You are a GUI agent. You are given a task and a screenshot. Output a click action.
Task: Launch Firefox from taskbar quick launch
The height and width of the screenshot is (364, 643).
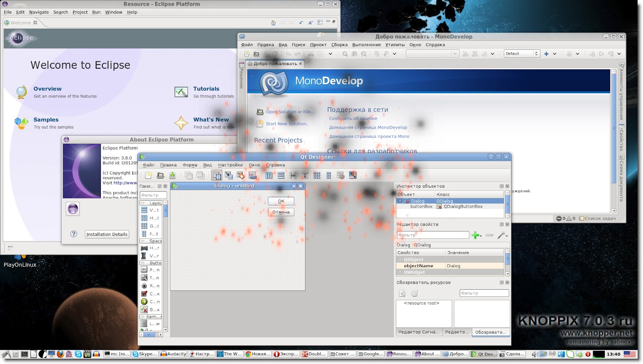60,354
